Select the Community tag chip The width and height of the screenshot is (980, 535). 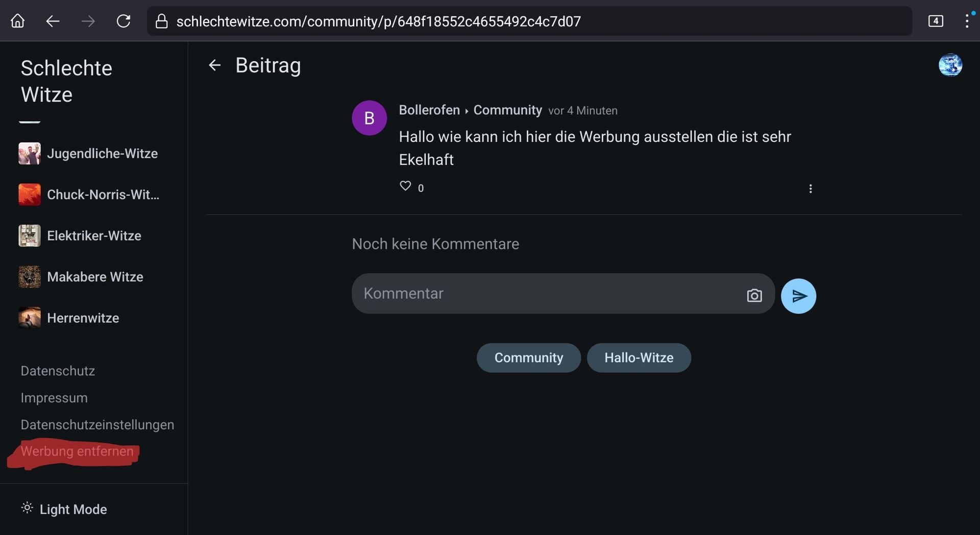click(528, 358)
